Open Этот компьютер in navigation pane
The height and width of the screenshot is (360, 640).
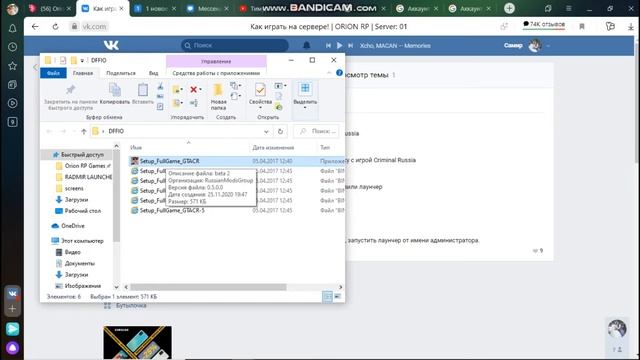(x=82, y=241)
